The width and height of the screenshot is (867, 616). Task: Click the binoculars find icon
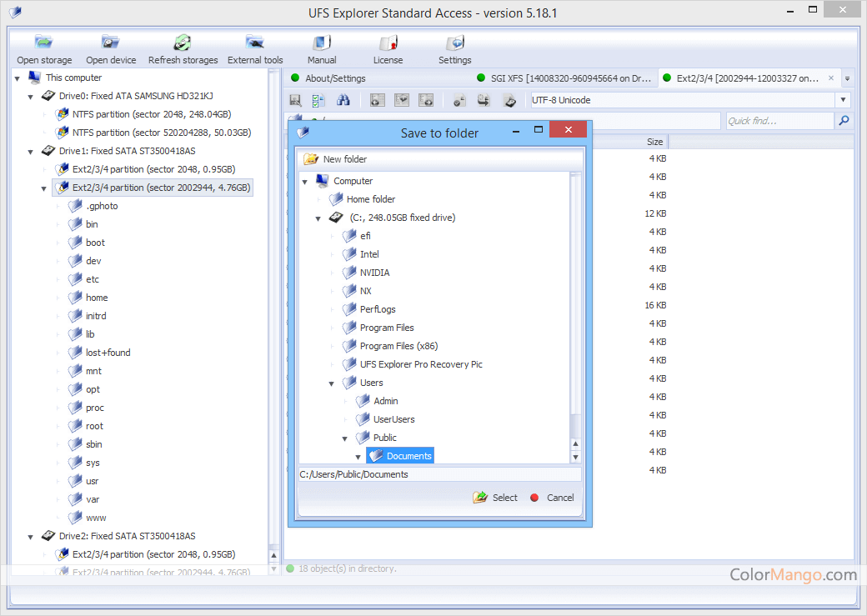coord(343,100)
